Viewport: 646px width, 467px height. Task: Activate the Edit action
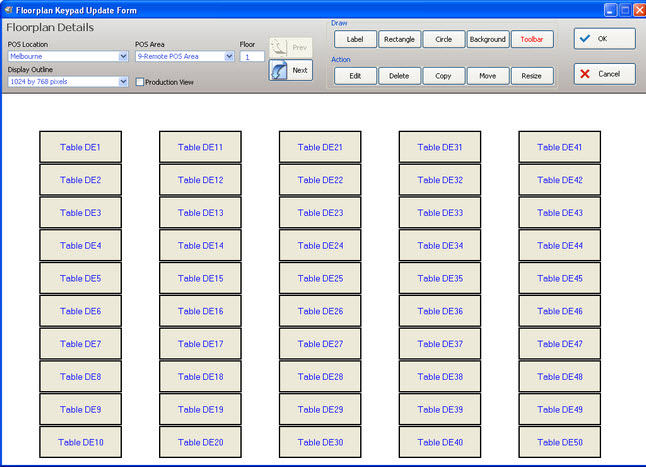click(355, 76)
